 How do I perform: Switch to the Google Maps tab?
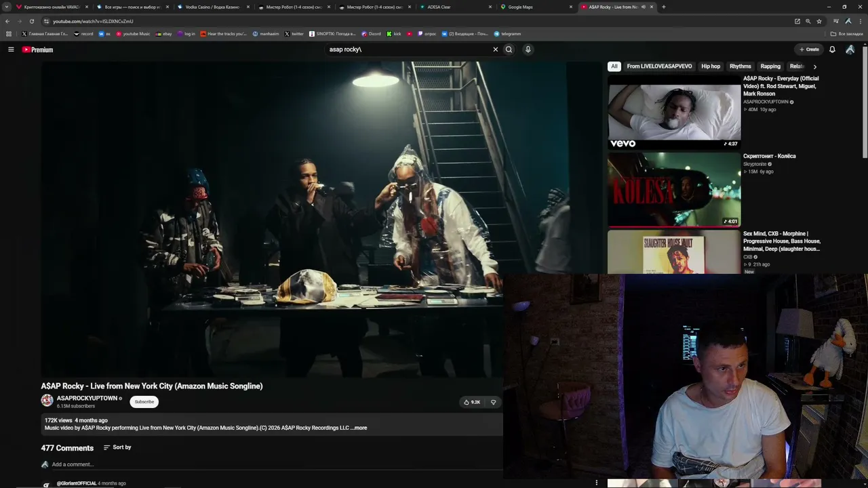click(536, 7)
